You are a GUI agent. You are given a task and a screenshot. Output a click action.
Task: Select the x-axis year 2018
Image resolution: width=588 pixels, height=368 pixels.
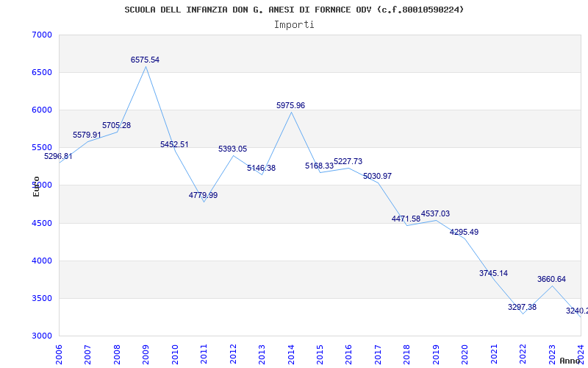click(407, 355)
